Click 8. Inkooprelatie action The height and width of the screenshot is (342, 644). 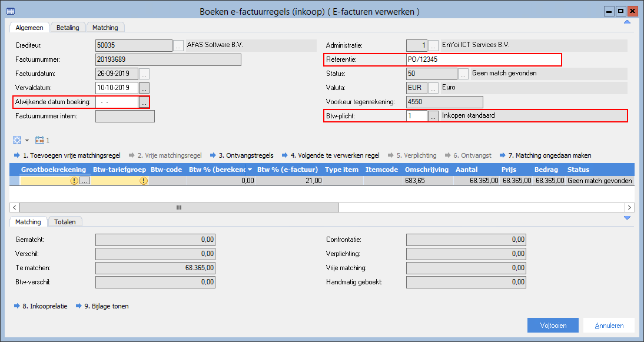pos(41,306)
